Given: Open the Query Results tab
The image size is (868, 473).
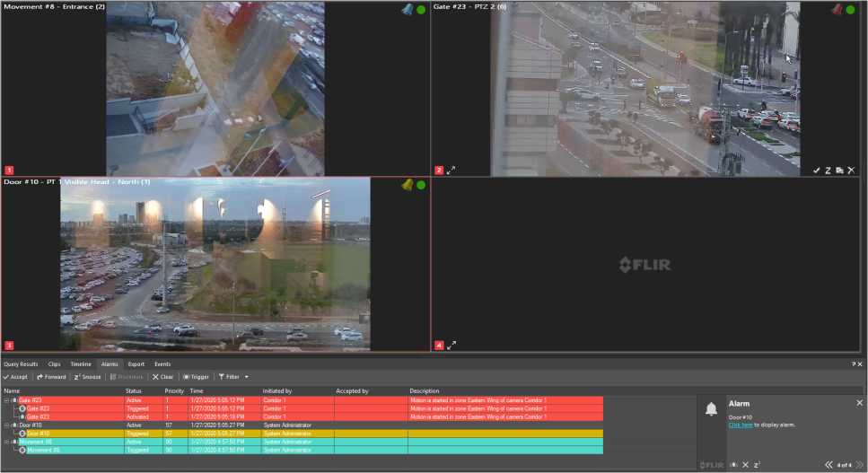Looking at the screenshot, I should tap(21, 364).
